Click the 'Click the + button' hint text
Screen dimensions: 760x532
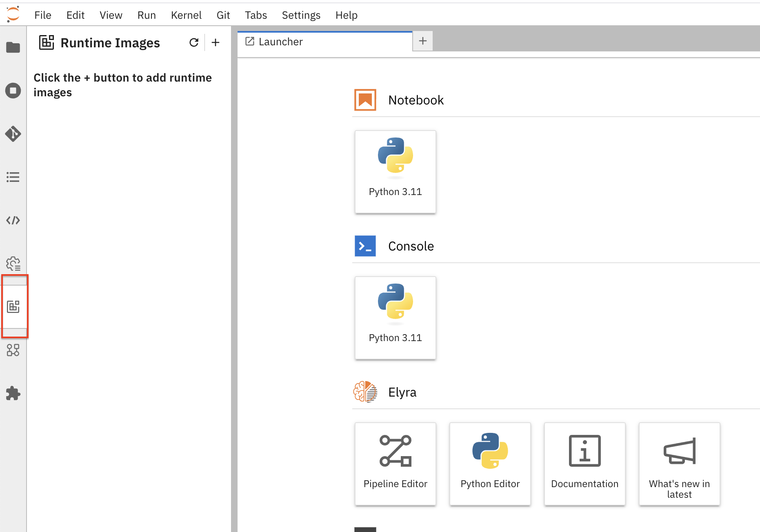coord(122,85)
